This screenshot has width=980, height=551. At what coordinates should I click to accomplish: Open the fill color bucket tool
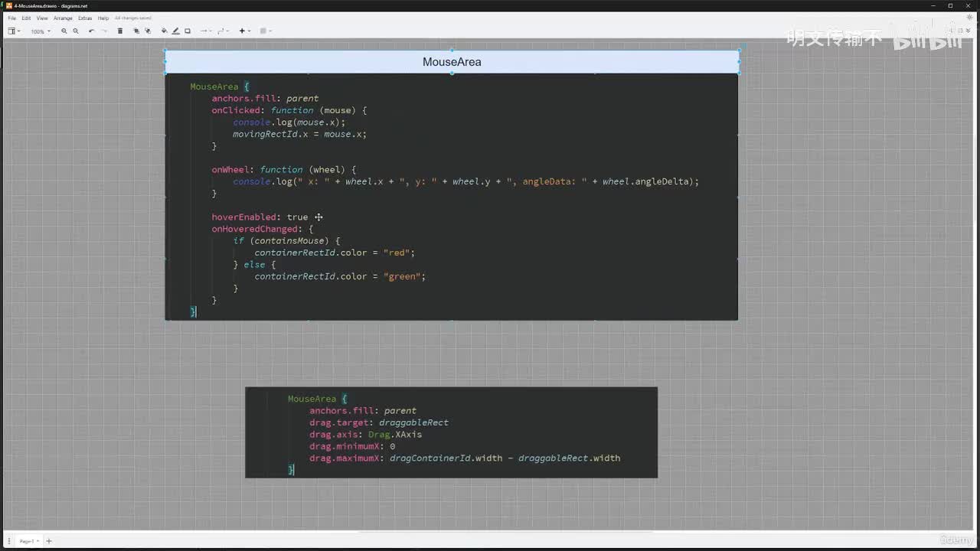pos(164,31)
